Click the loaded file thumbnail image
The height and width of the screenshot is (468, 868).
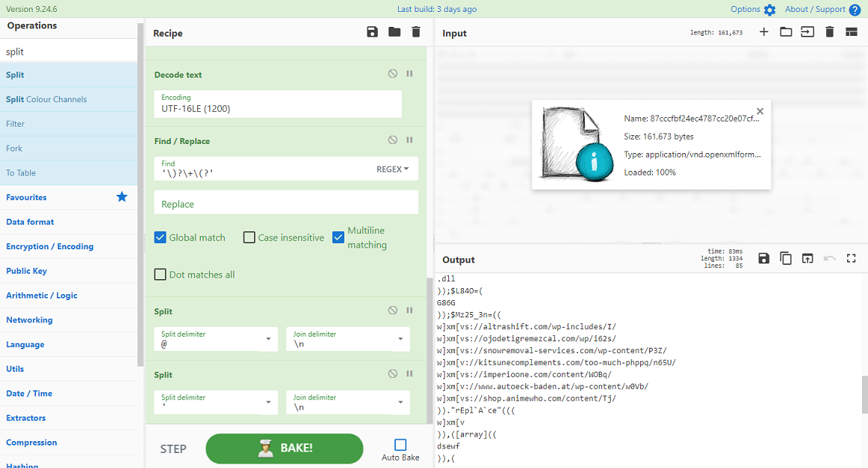point(577,144)
